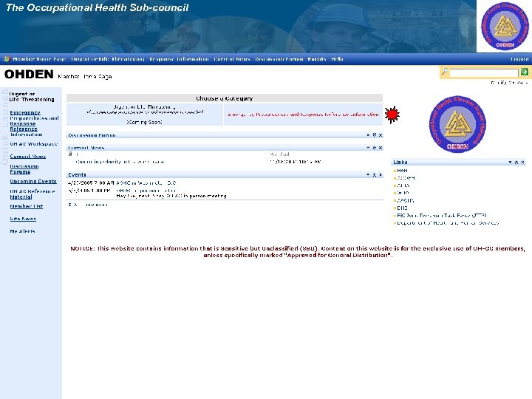Screen dimensions: 532x399
Task: Open OH AC Workspace in Quick Launch
Action: coord(33,144)
